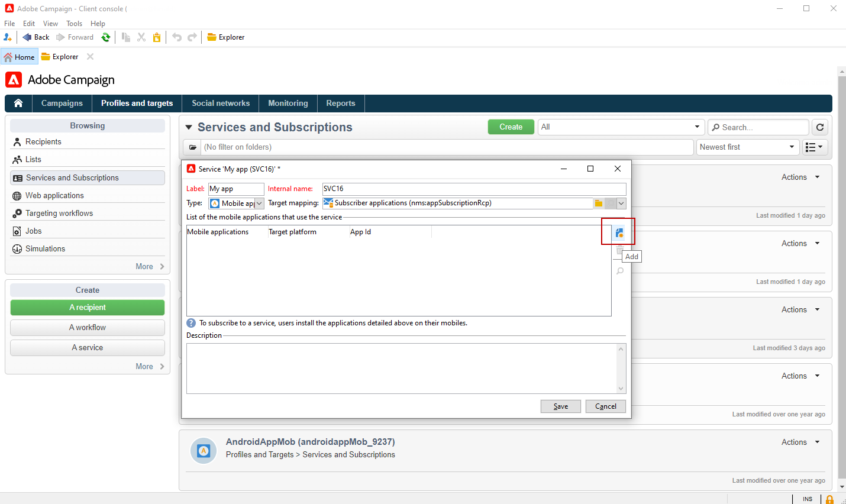Go Back using the toolbar arrow

36,37
